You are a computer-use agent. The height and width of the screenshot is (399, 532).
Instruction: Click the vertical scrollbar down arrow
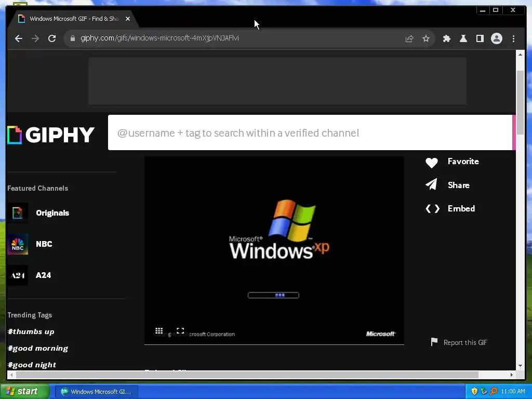coord(520,366)
